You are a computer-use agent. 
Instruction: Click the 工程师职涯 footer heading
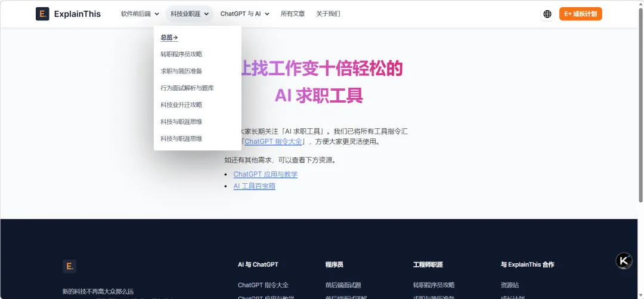click(x=428, y=264)
